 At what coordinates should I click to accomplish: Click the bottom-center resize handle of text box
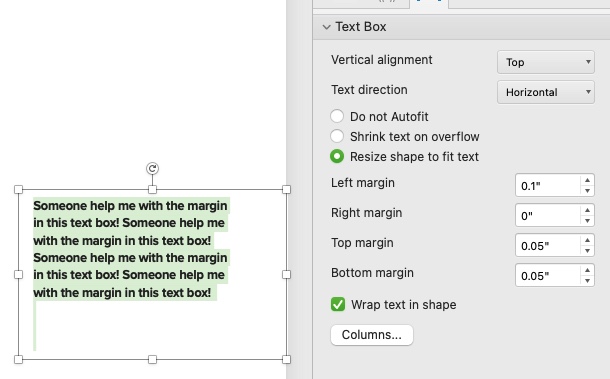tap(152, 359)
